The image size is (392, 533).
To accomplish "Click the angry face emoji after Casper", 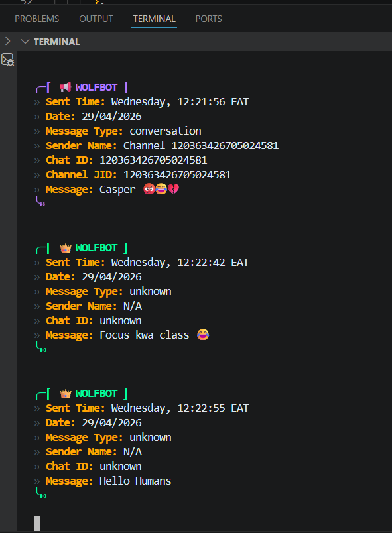I will (149, 189).
